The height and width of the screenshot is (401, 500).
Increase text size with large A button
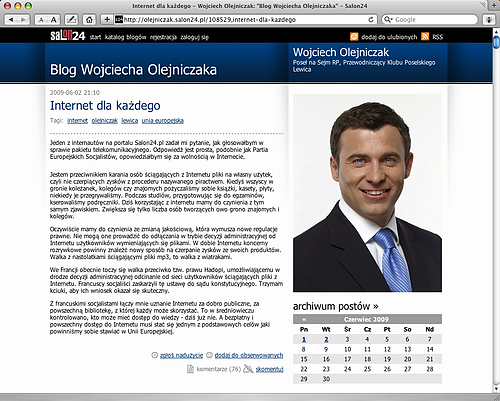(54, 20)
